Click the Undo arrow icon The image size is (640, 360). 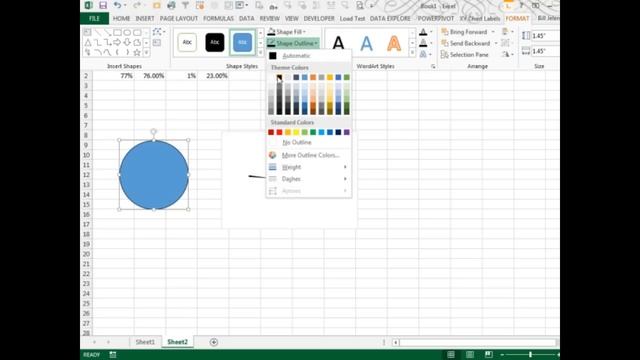(x=117, y=5)
